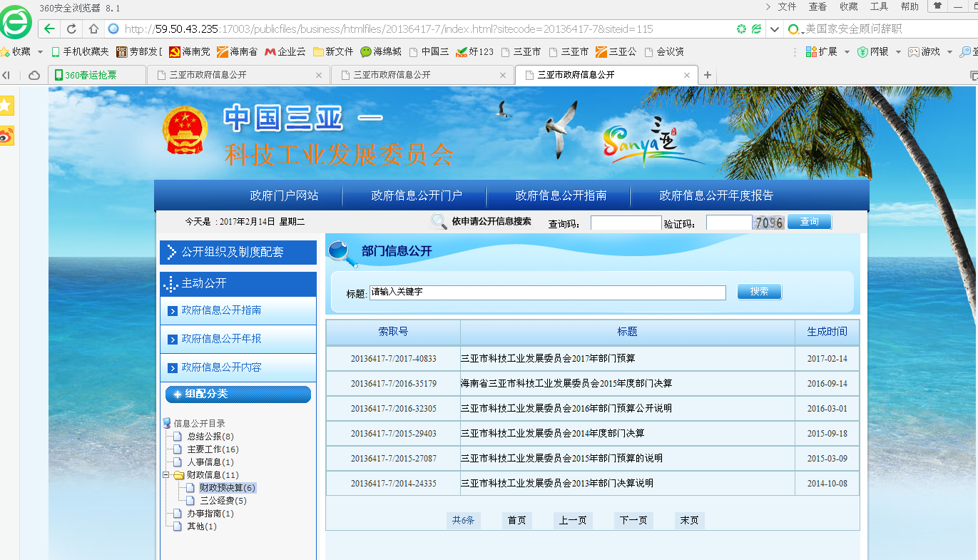Open the 文件 menu
The height and width of the screenshot is (560, 978).
click(x=787, y=6)
